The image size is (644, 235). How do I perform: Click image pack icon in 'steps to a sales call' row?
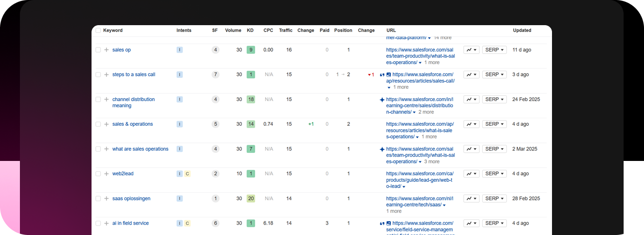pos(389,75)
